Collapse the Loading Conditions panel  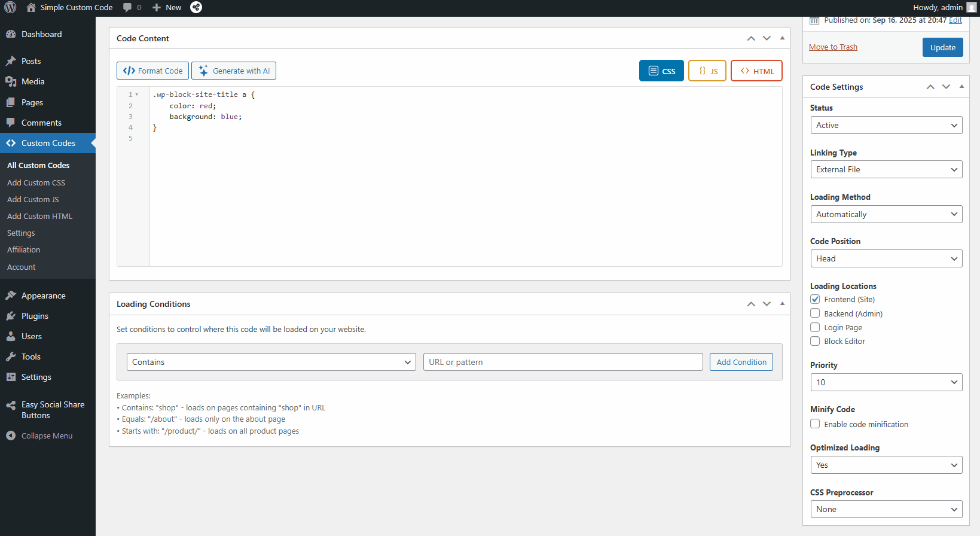point(782,304)
